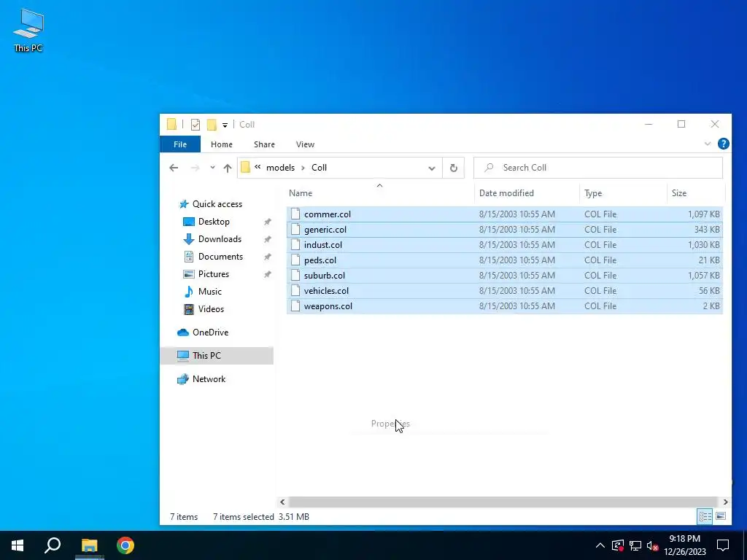Select the generic.col file
The height and width of the screenshot is (560, 747).
tap(505, 230)
